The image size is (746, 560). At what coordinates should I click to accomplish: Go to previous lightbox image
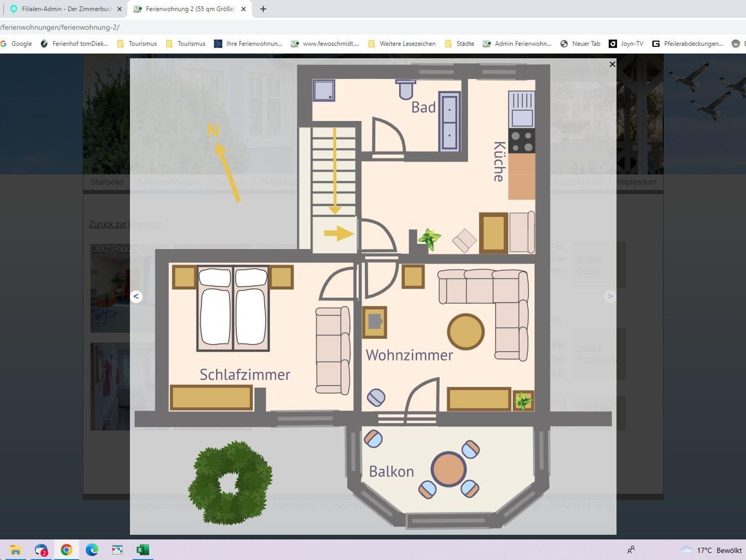136,296
